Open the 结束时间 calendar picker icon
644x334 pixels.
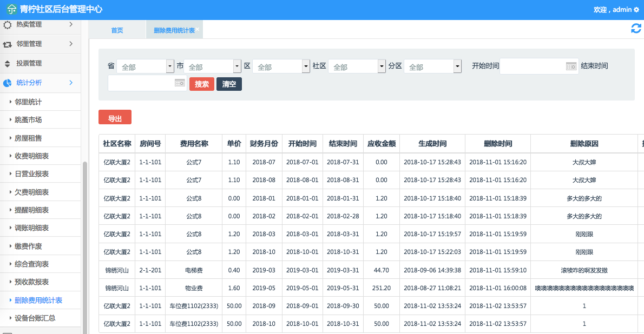(x=180, y=83)
